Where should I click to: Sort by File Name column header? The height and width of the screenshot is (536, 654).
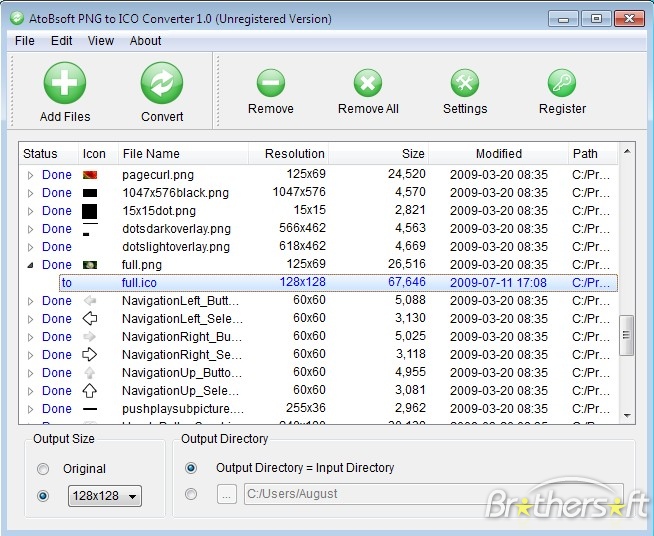point(184,154)
